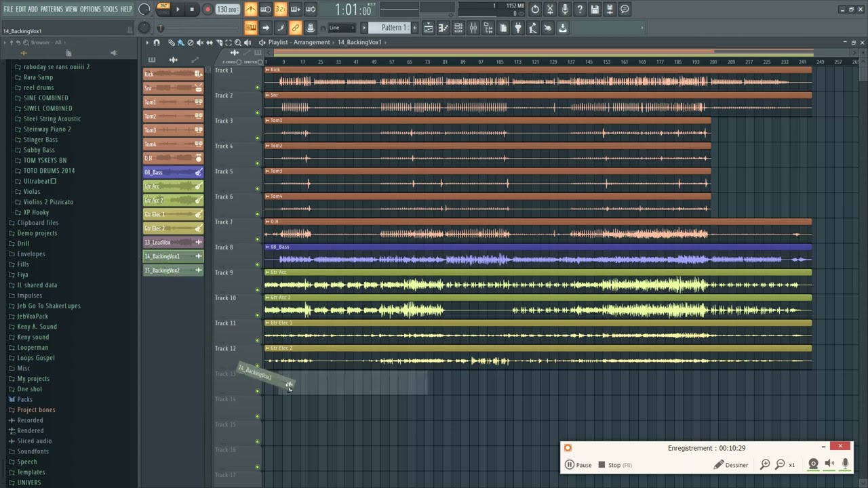
Task: Mute Track 1 using its green dot
Action: (x=257, y=87)
